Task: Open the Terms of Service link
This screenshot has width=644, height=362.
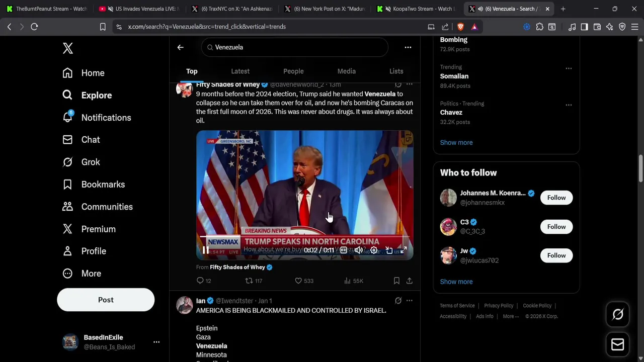Action: pos(457,306)
